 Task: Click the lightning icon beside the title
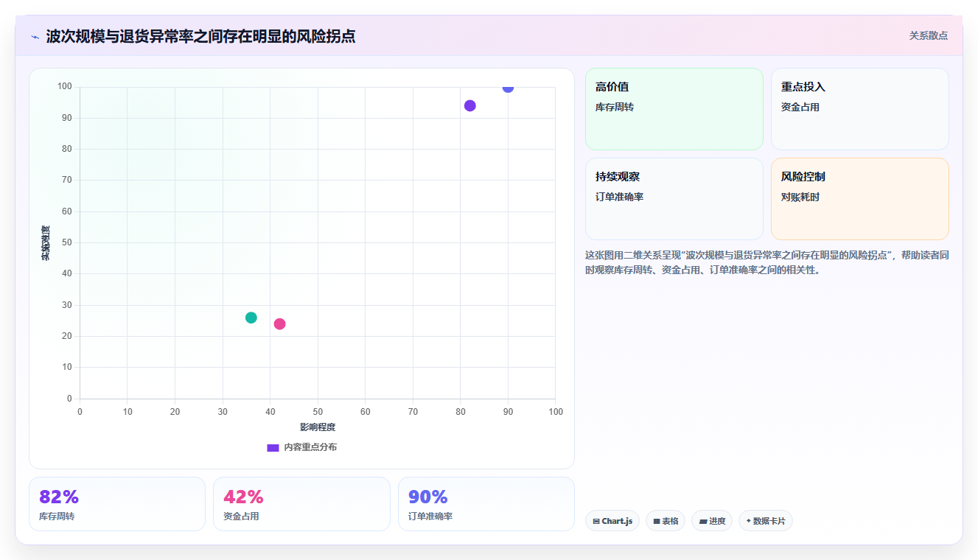click(35, 37)
